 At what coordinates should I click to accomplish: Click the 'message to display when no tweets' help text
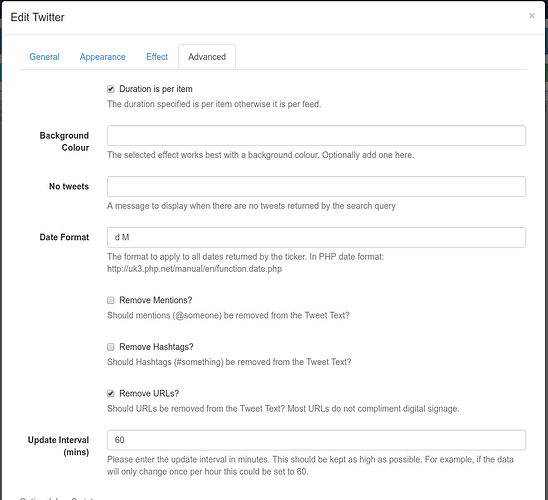pyautogui.click(x=251, y=206)
